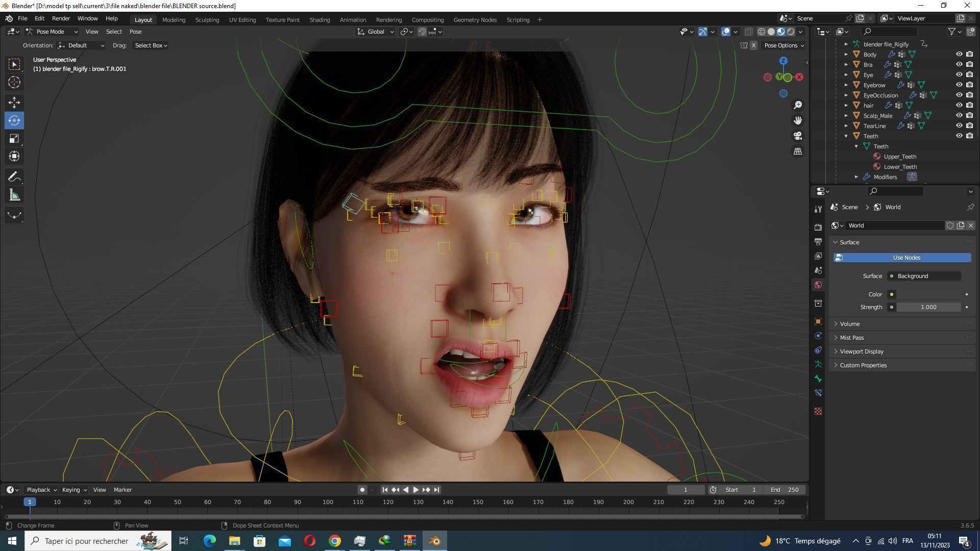Open the Marker menu in timeline
980x551 pixels.
[x=122, y=490]
